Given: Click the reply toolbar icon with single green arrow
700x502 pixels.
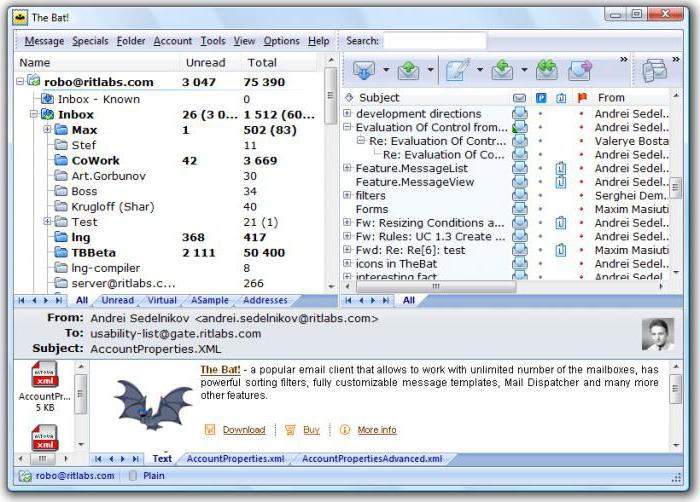Looking at the screenshot, I should (502, 70).
